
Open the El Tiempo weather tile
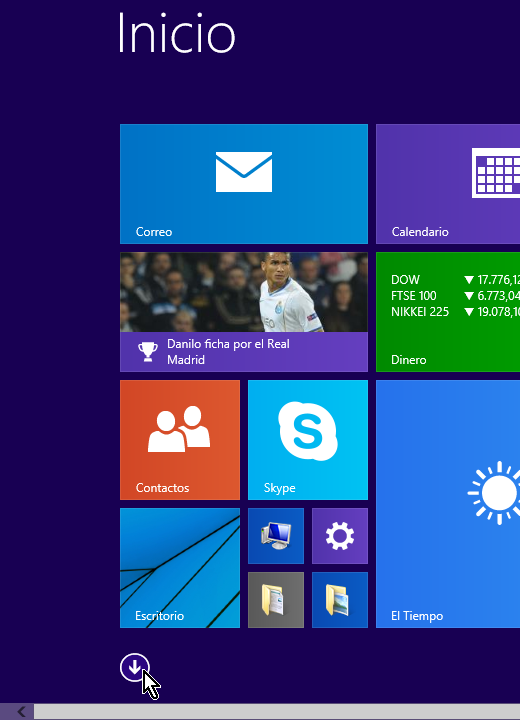(448, 504)
